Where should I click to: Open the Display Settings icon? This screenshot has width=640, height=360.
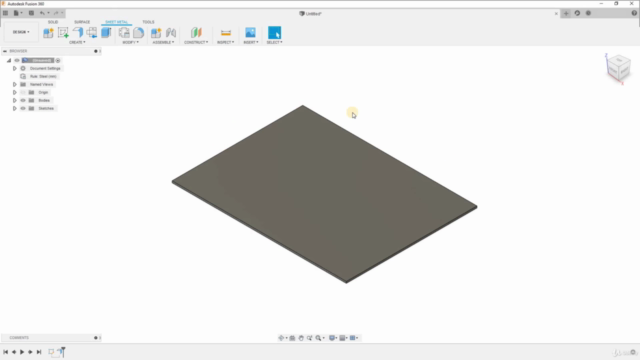(x=332, y=338)
